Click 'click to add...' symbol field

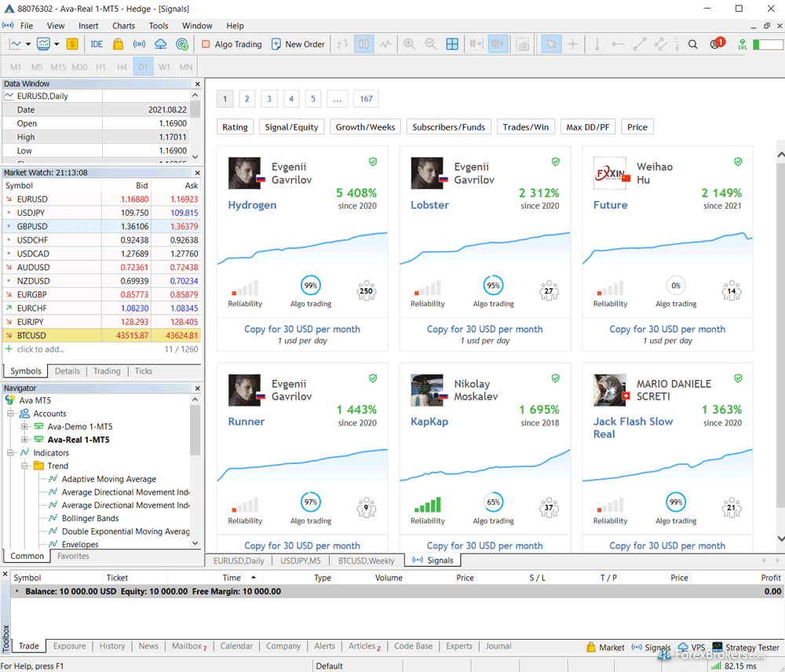click(41, 349)
